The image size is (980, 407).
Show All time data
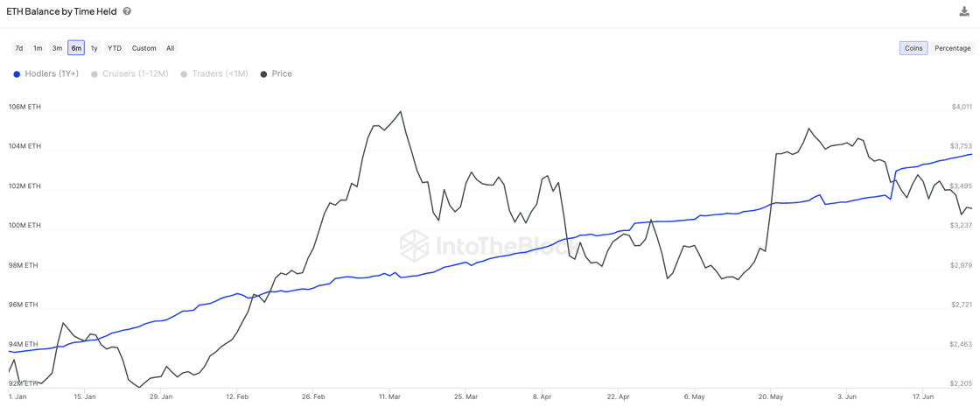[171, 48]
